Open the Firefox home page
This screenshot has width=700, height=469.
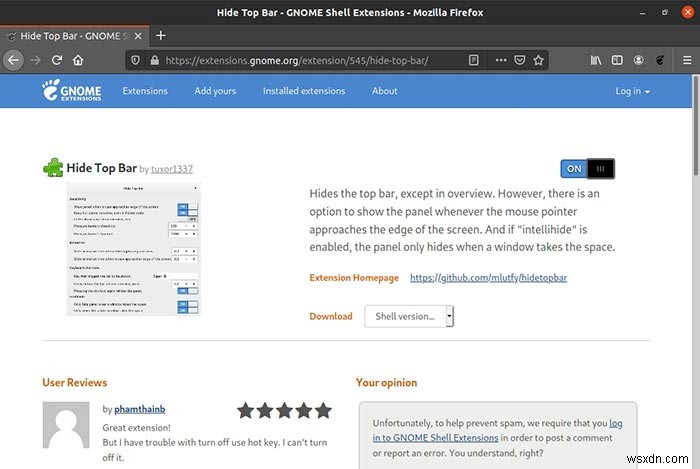tap(78, 60)
